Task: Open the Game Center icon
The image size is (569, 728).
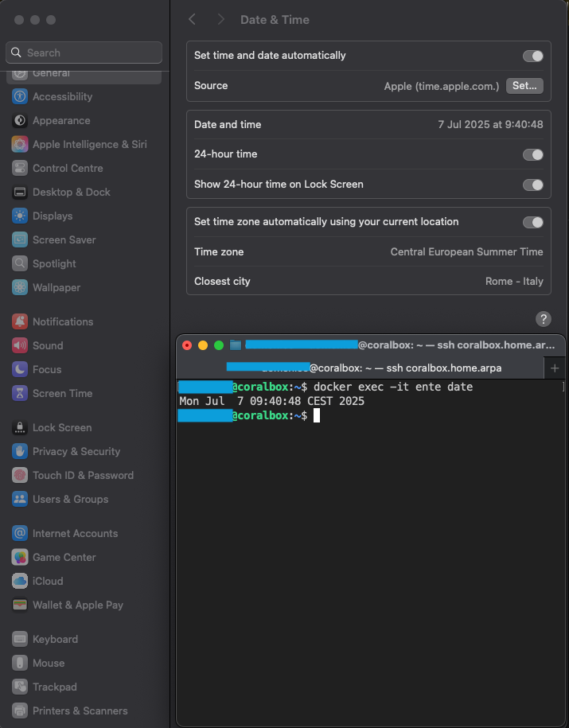Action: [20, 557]
